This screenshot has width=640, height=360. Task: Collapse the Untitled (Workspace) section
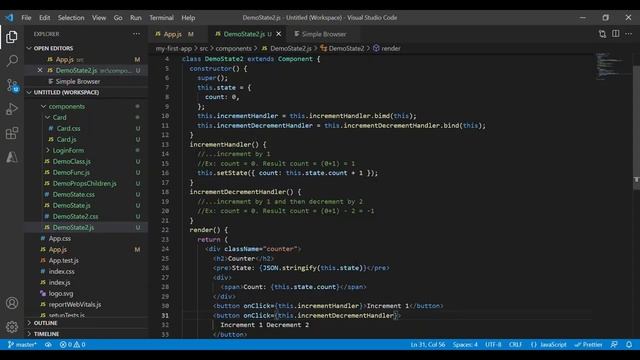click(x=66, y=92)
